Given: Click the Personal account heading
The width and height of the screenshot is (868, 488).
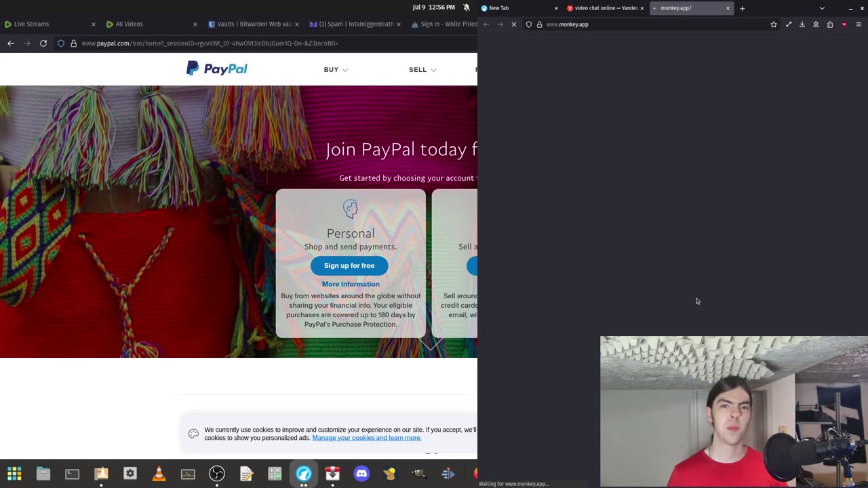Looking at the screenshot, I should (x=351, y=233).
